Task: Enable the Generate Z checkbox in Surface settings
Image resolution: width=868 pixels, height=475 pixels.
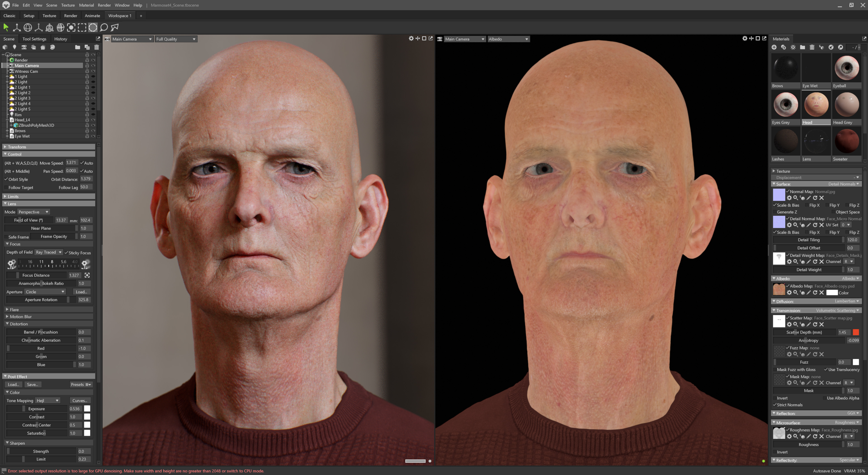Action: click(x=775, y=212)
